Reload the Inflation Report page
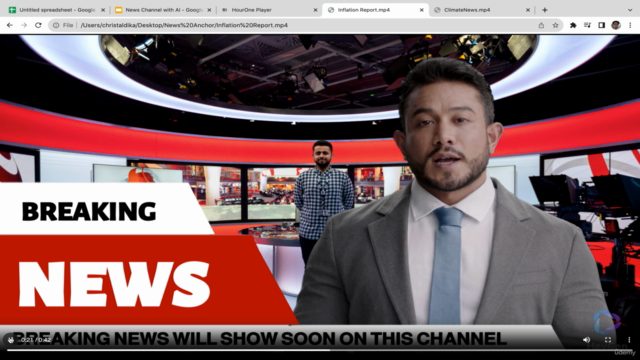 click(38, 25)
